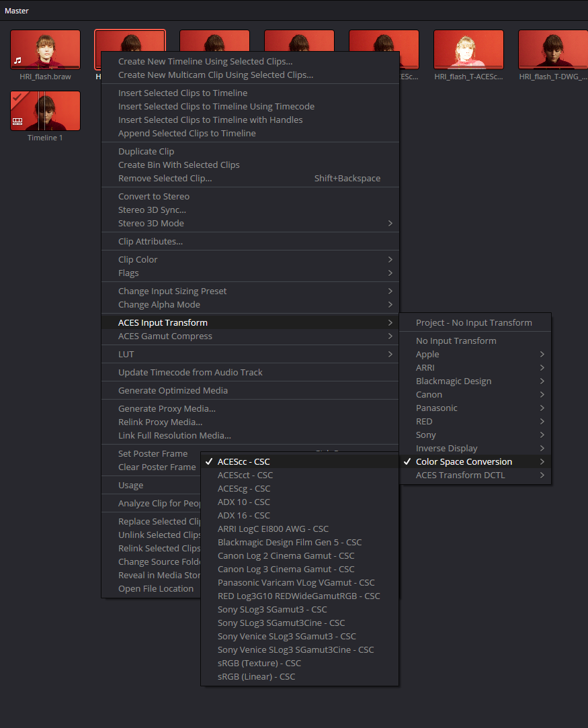The image size is (588, 728).
Task: Select the HRI_flash_T-DWG clip thumbnail
Action: [552, 49]
